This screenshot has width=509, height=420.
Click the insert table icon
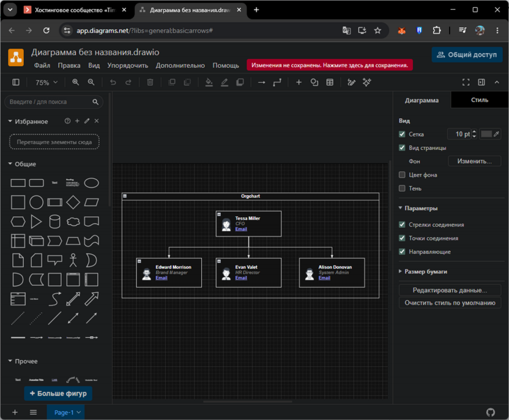tap(330, 82)
